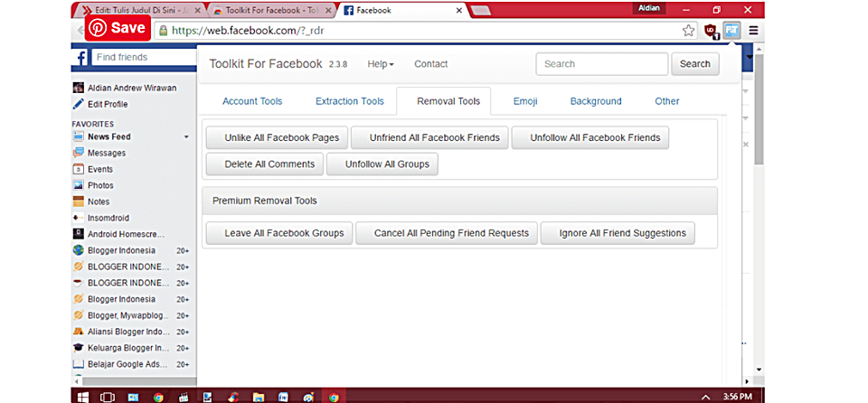
Task: Click the Insomdroid page icon
Action: (78, 218)
